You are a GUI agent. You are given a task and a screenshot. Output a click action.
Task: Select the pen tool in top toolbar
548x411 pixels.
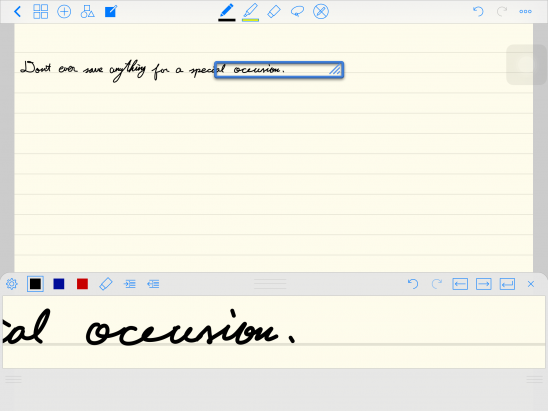click(x=227, y=12)
